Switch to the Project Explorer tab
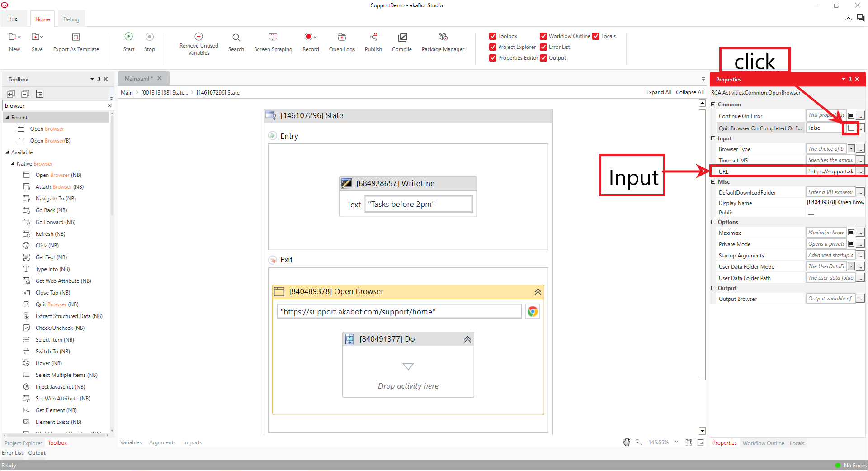 23,443
